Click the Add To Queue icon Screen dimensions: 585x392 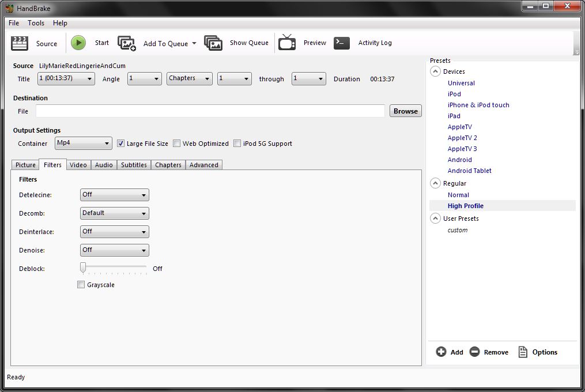[x=126, y=43]
